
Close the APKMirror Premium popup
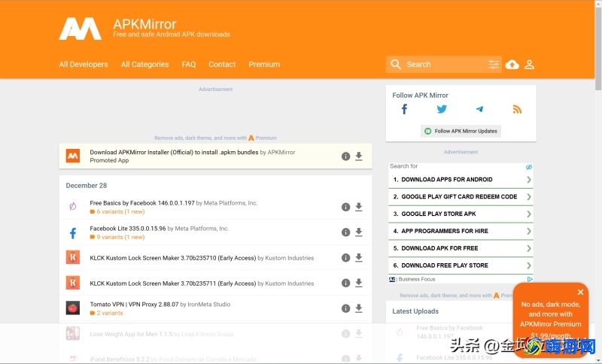[x=580, y=293]
